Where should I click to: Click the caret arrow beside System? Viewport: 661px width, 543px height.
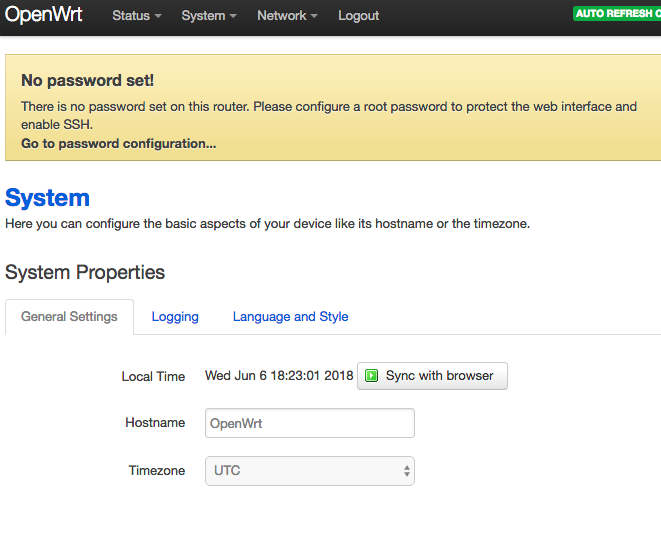233,17
